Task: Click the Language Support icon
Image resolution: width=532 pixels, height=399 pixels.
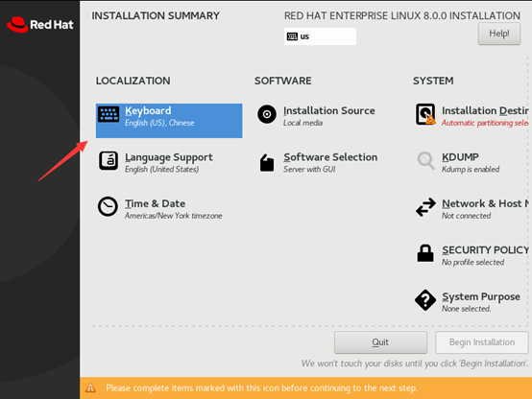Action: 109,161
